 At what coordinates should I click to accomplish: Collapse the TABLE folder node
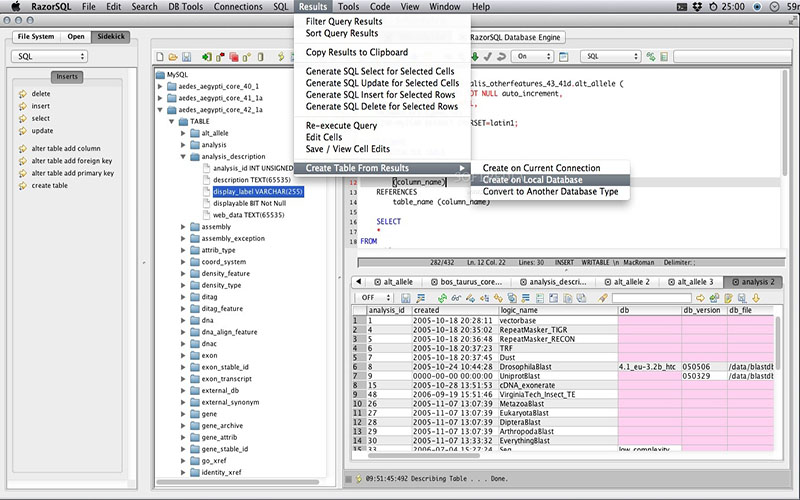click(172, 121)
